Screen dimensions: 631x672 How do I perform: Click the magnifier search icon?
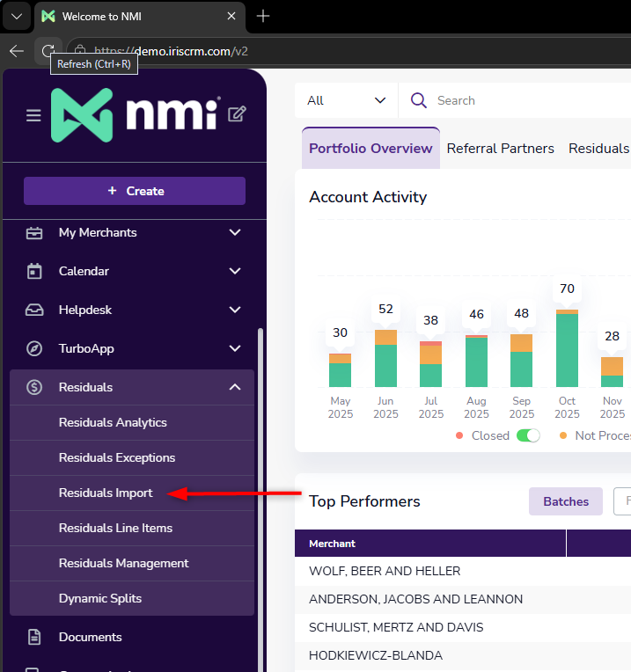pos(418,100)
